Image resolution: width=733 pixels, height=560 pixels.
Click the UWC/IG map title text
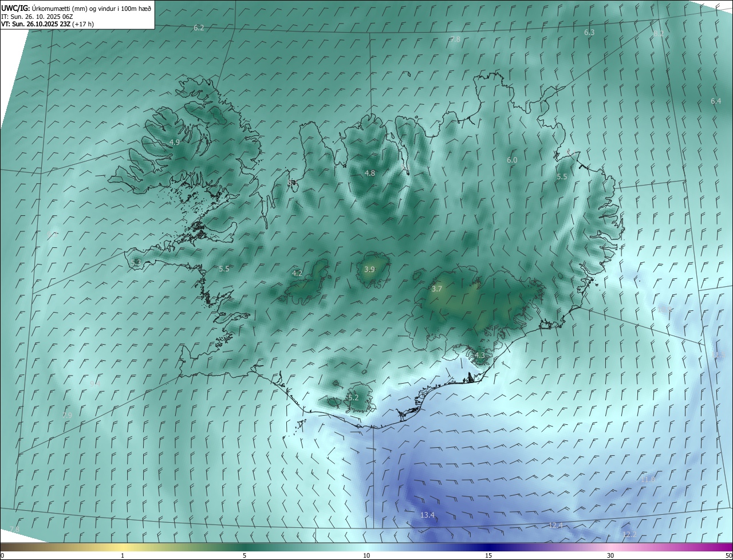tap(76, 8)
